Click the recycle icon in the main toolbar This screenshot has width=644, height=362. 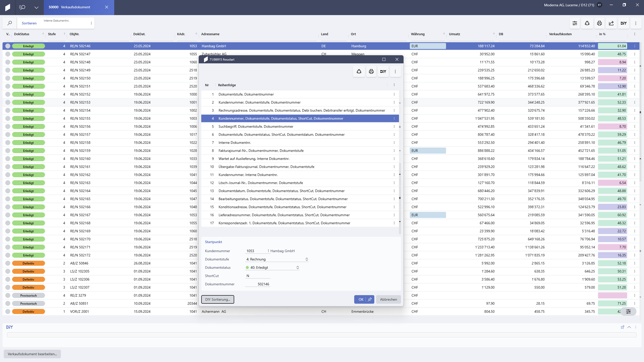(x=587, y=23)
